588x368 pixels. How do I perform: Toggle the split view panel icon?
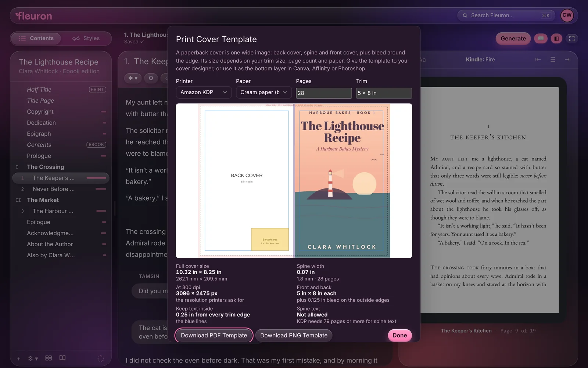pos(556,38)
